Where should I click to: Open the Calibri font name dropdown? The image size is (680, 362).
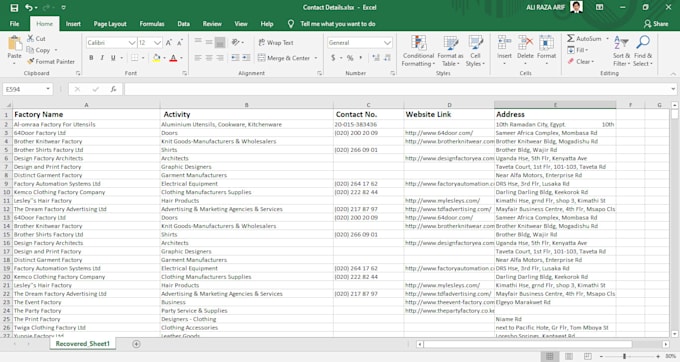132,42
